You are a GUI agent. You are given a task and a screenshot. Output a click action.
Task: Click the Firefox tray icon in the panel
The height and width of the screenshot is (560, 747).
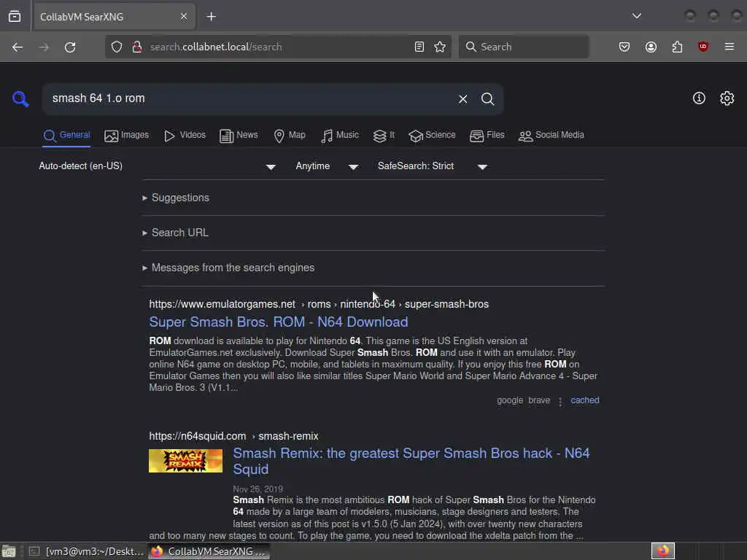(662, 551)
